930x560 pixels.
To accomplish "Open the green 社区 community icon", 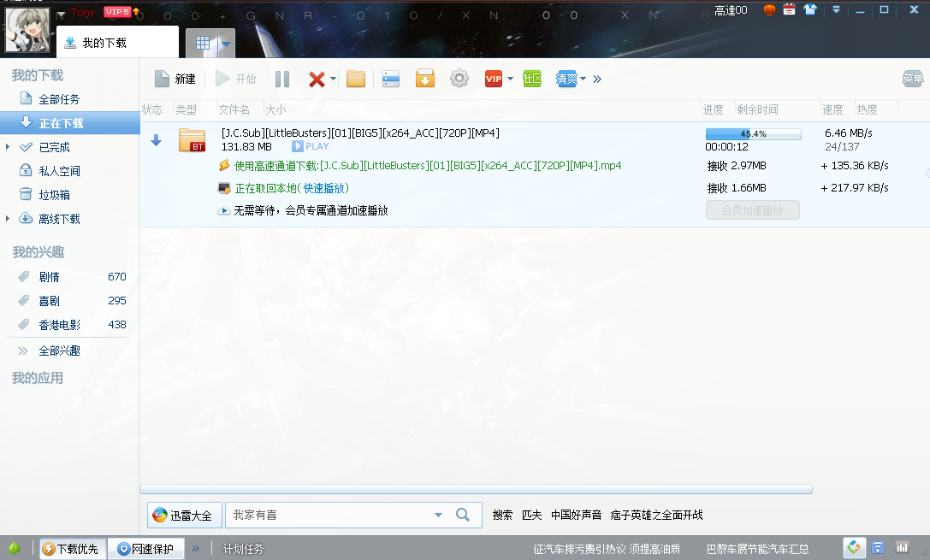I will tap(532, 80).
